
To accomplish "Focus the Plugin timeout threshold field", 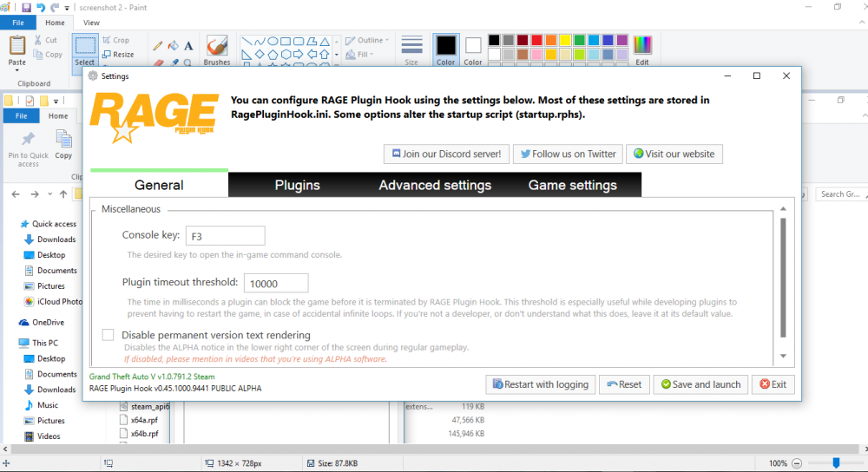I will point(276,284).
